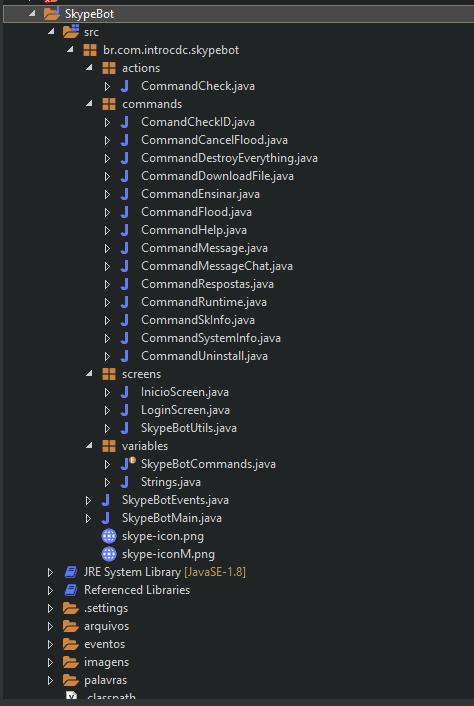This screenshot has height=706, width=474.
Task: Expand the .settings folder arrow
Action: coord(50,608)
